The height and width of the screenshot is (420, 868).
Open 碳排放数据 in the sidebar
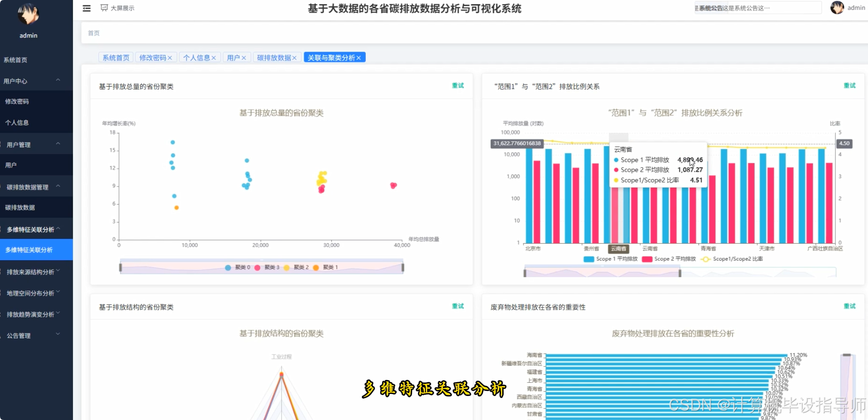pyautogui.click(x=36, y=207)
